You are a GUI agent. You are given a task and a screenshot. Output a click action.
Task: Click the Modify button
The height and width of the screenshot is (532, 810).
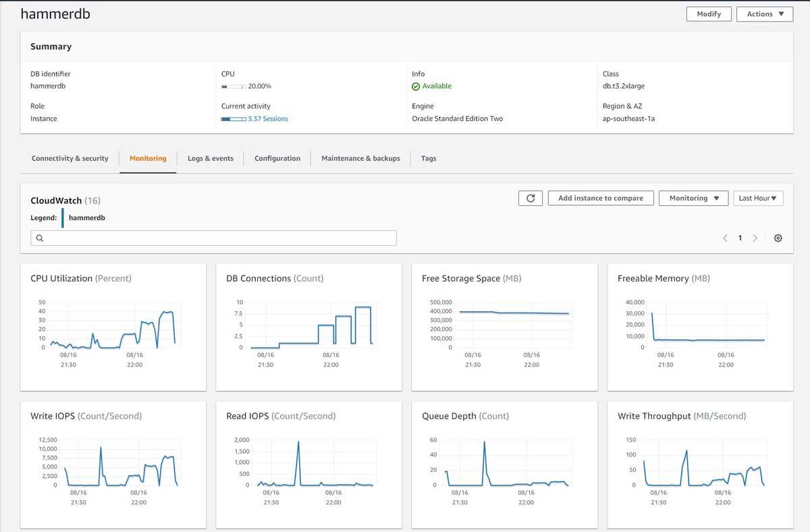point(708,14)
